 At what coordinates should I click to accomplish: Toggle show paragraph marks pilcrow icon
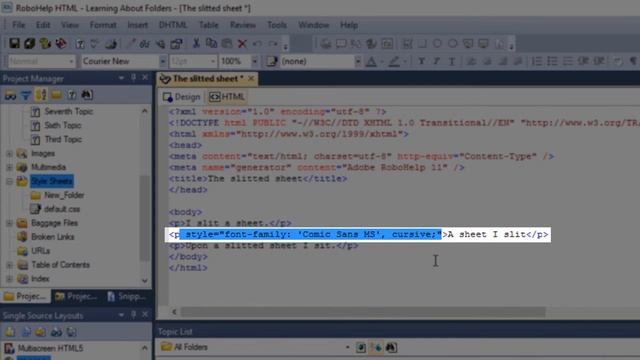633,61
